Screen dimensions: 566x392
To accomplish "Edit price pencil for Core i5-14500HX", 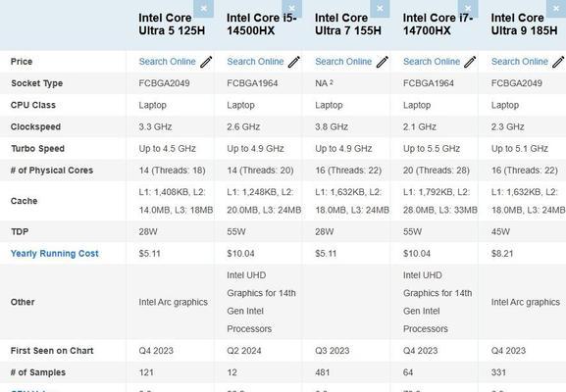I will coord(294,62).
